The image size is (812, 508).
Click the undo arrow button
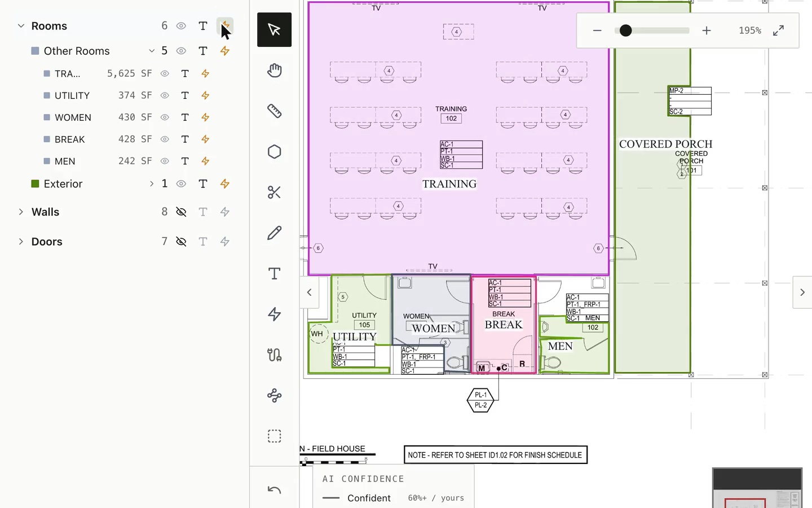coord(274,489)
